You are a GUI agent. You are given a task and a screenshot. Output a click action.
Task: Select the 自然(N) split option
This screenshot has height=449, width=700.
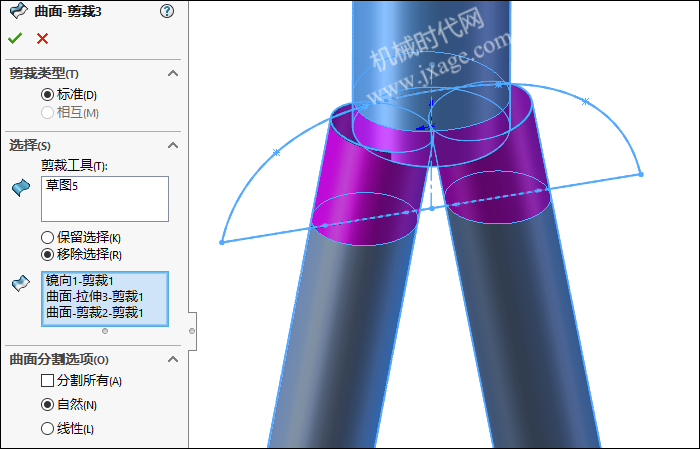pyautogui.click(x=47, y=405)
